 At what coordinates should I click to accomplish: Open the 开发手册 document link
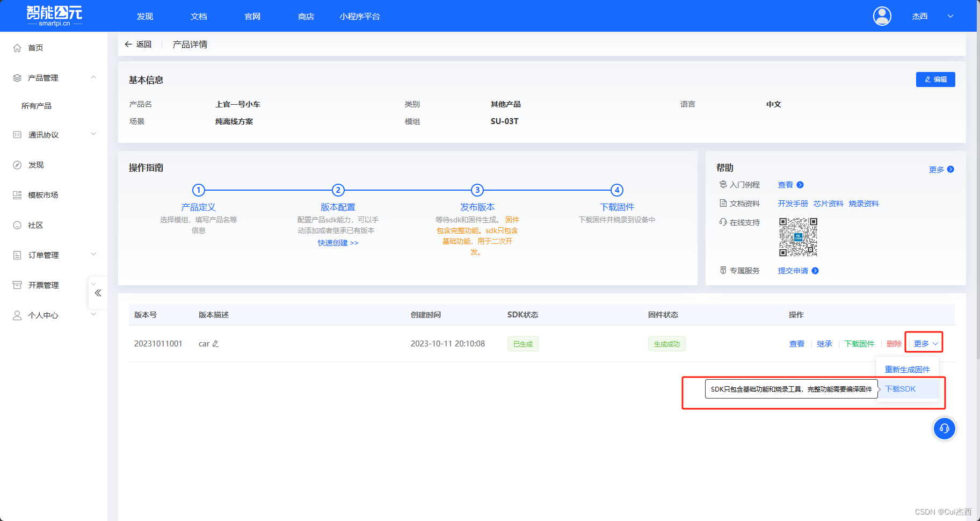pos(793,204)
